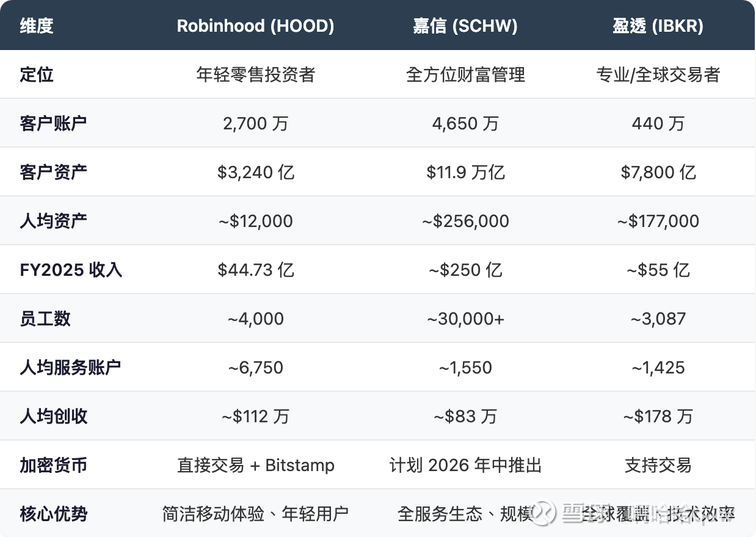Click the $44.73 亿 revenue cell
The width and height of the screenshot is (756, 537).
255,270
